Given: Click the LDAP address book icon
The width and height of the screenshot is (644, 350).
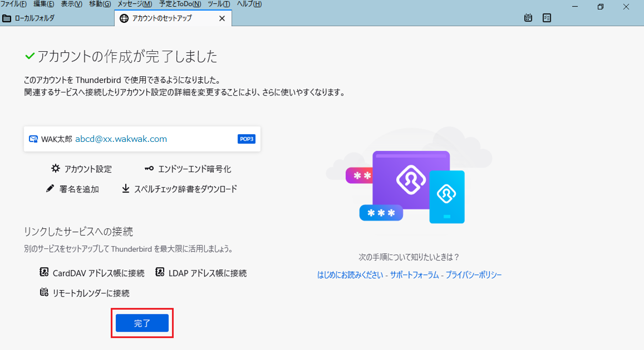Looking at the screenshot, I should (x=160, y=272).
